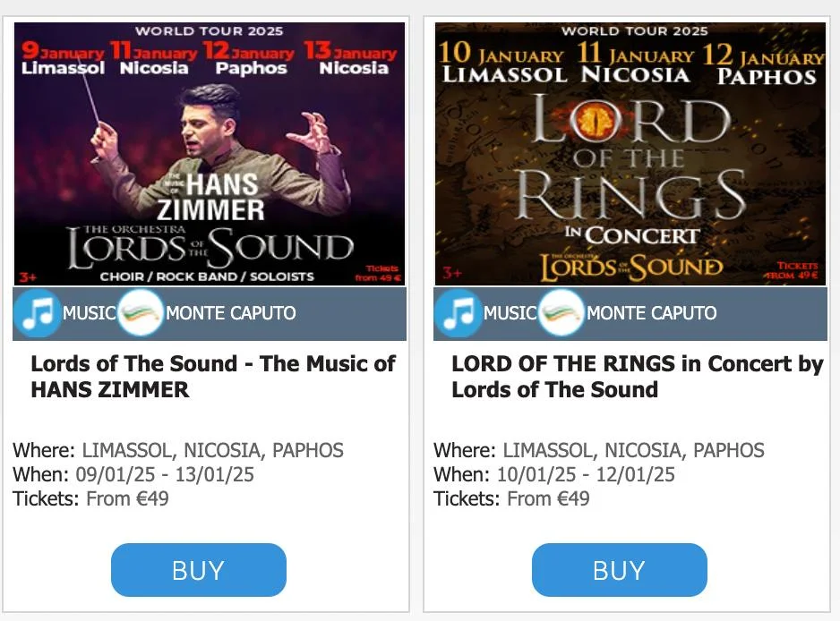Image resolution: width=840 pixels, height=621 pixels.
Task: Click the 09/01/25 - 13/01/25 date range
Action: click(x=168, y=475)
